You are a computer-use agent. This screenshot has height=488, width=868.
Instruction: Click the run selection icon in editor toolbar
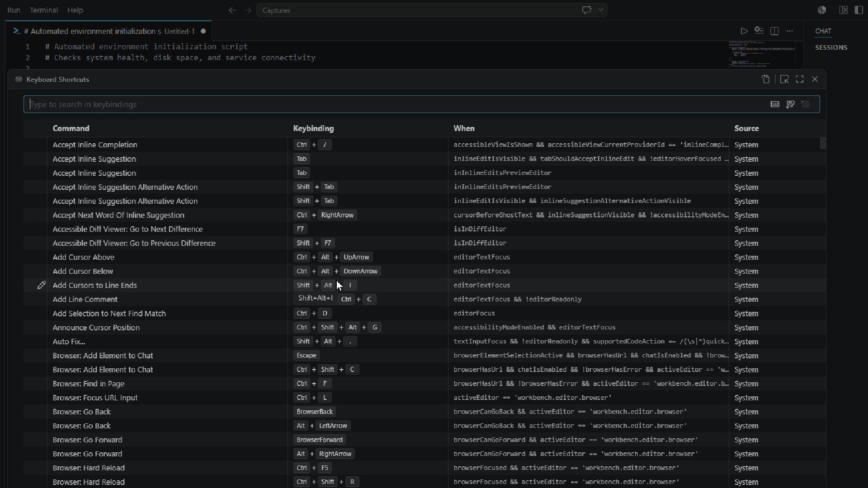759,31
